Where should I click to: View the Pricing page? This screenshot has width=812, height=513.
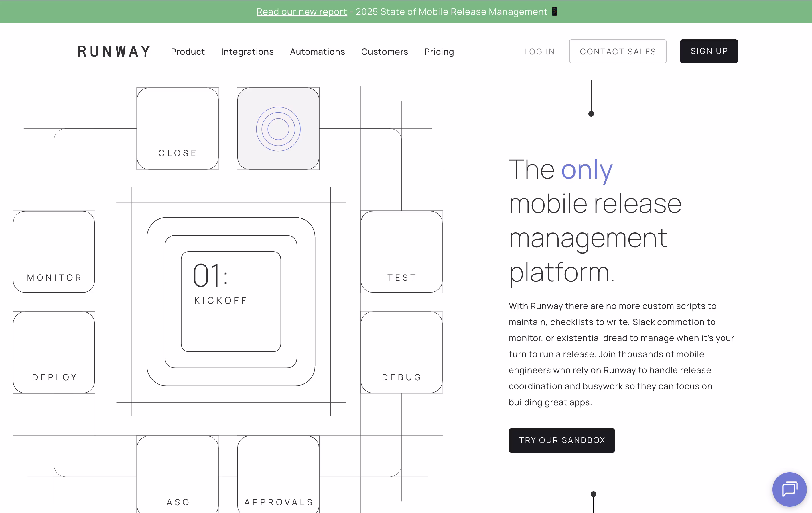439,52
